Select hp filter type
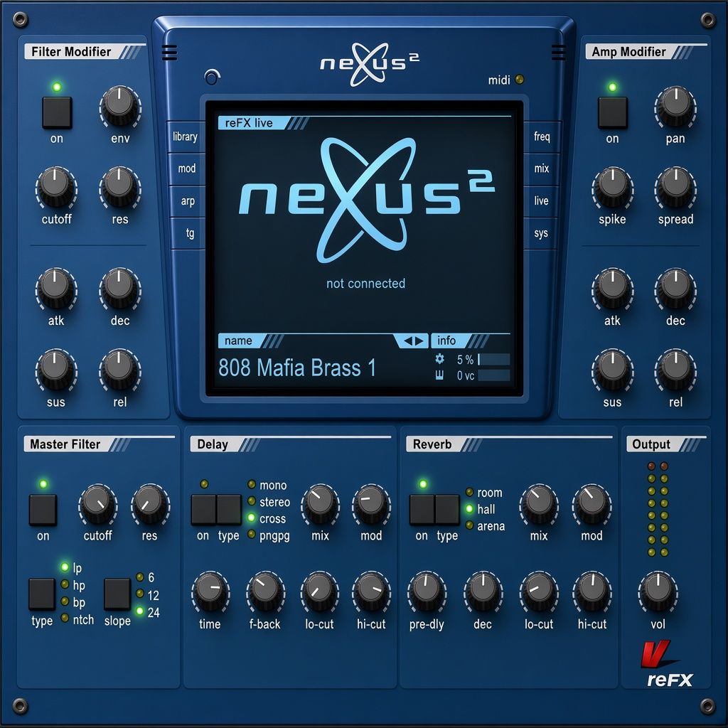Screen dimensions: 728x728 pyautogui.click(x=73, y=585)
